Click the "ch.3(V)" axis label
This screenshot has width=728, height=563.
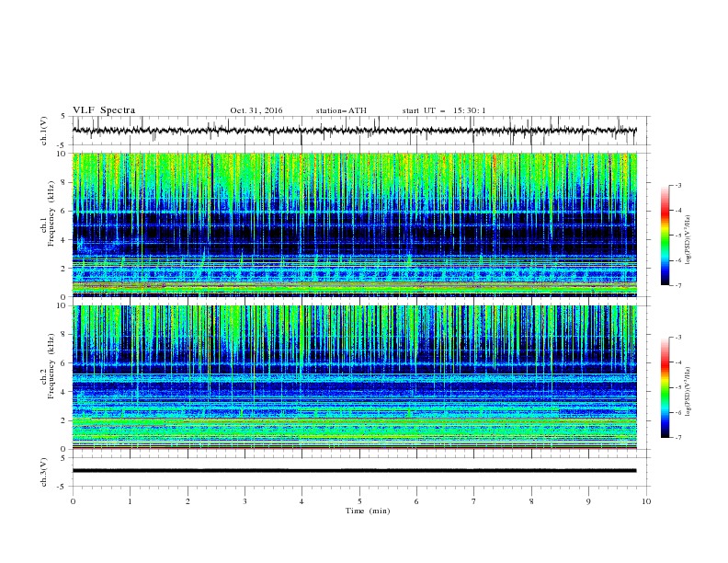click(x=44, y=472)
